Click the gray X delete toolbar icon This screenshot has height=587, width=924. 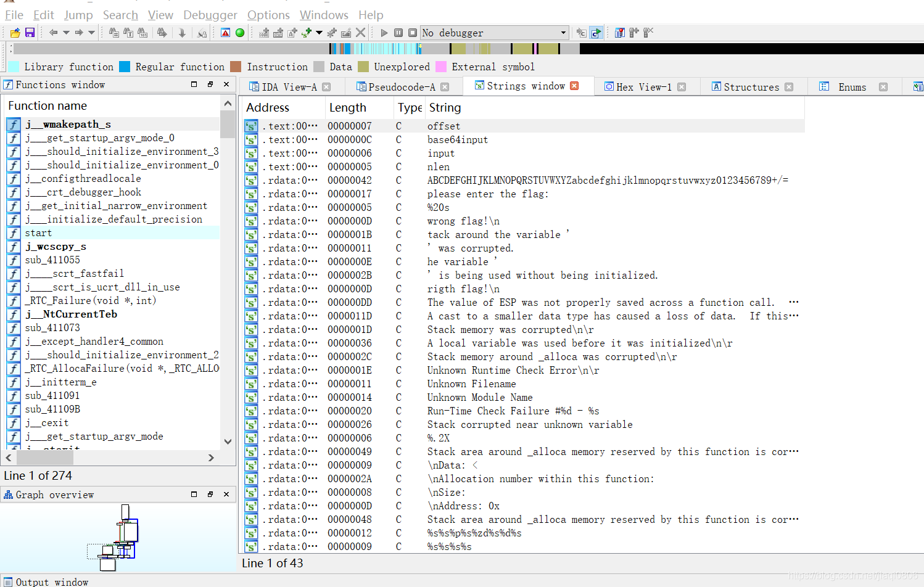(x=361, y=33)
